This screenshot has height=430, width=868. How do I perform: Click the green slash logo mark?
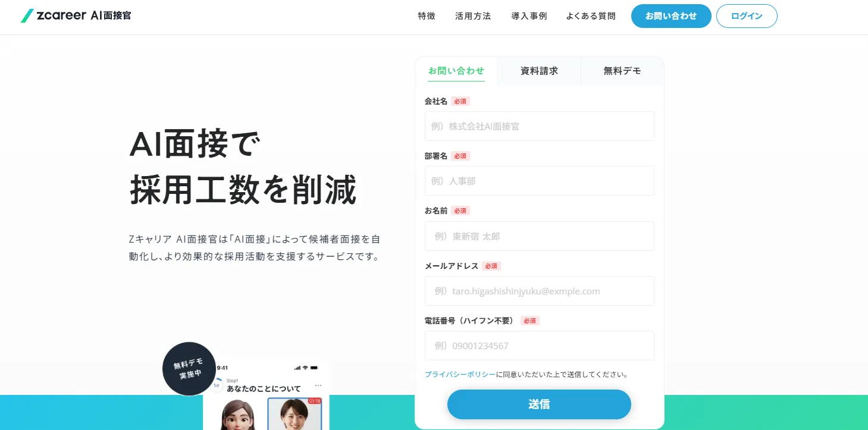27,16
